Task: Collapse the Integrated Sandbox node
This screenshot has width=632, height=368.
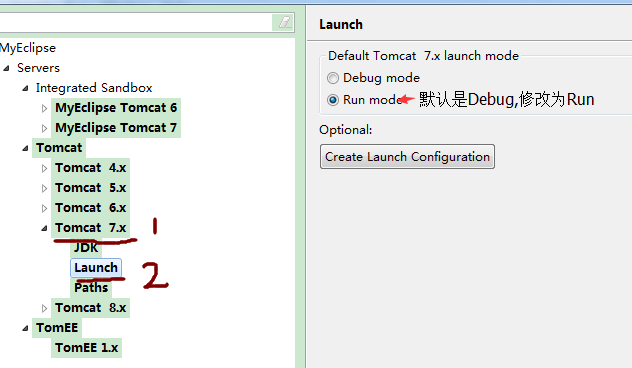Action: point(25,88)
